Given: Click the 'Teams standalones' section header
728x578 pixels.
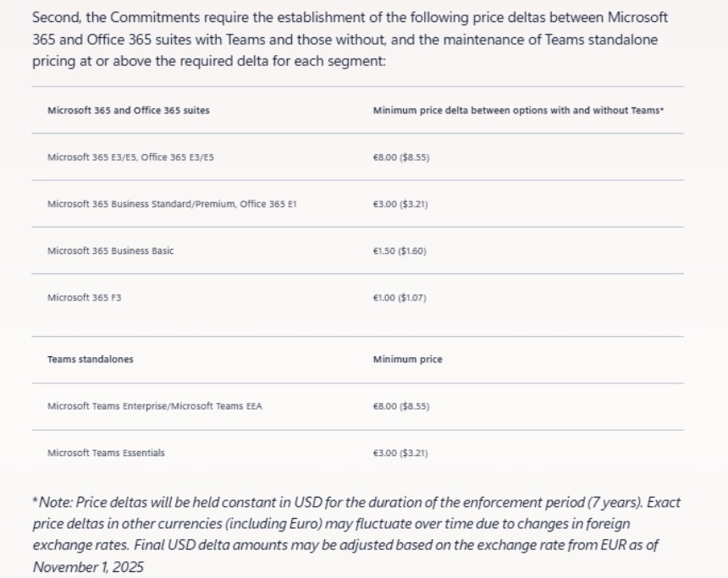Looking at the screenshot, I should tap(90, 359).
